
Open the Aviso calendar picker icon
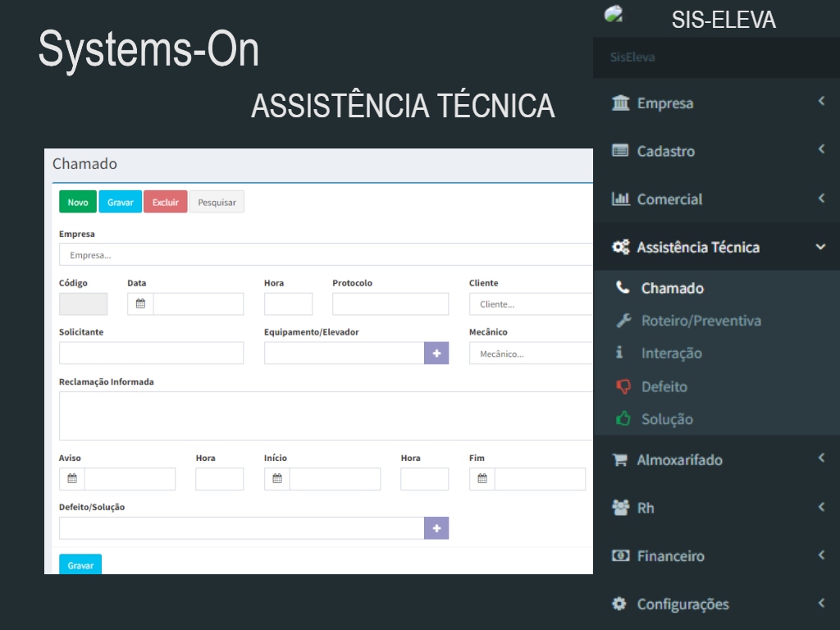click(72, 479)
